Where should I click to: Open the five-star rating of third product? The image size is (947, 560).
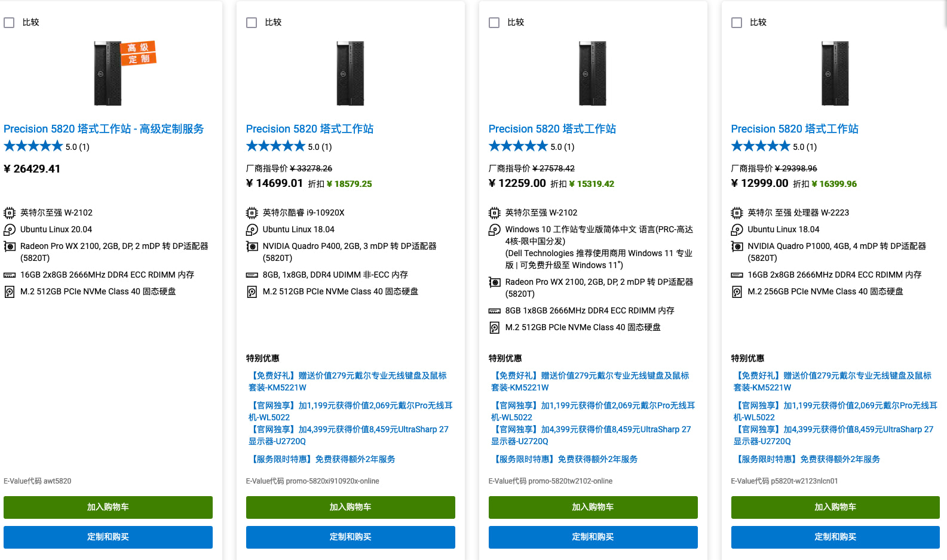coord(518,146)
